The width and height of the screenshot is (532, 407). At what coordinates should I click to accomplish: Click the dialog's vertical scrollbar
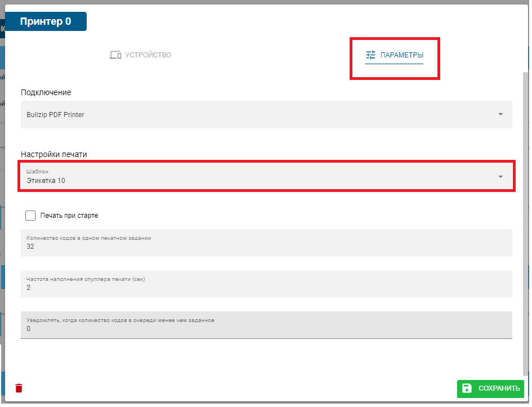[x=526, y=225]
